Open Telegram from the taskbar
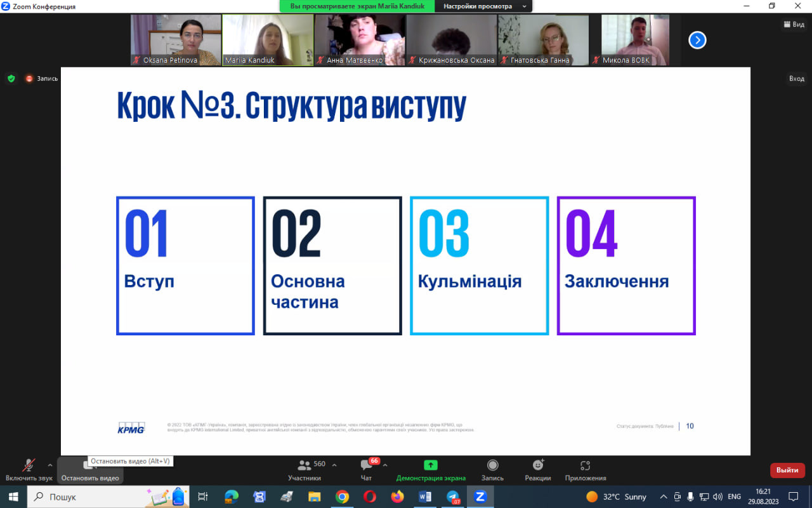 [x=453, y=497]
